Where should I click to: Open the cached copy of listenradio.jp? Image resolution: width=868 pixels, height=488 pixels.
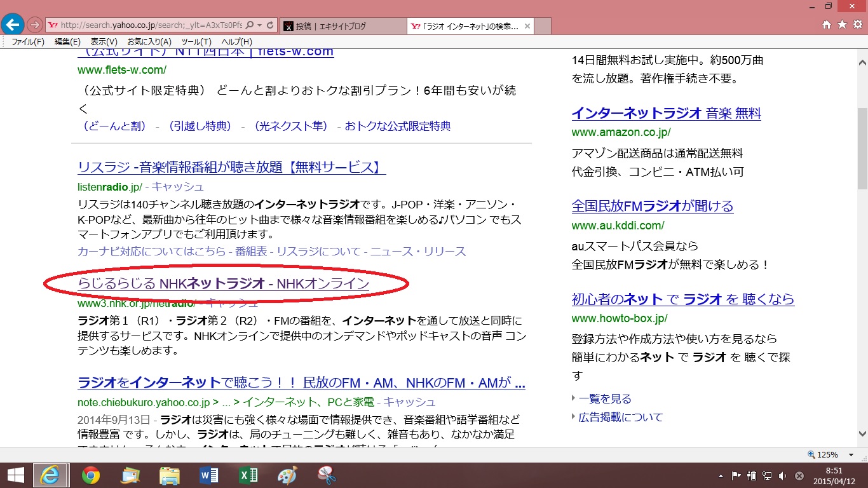pyautogui.click(x=178, y=187)
